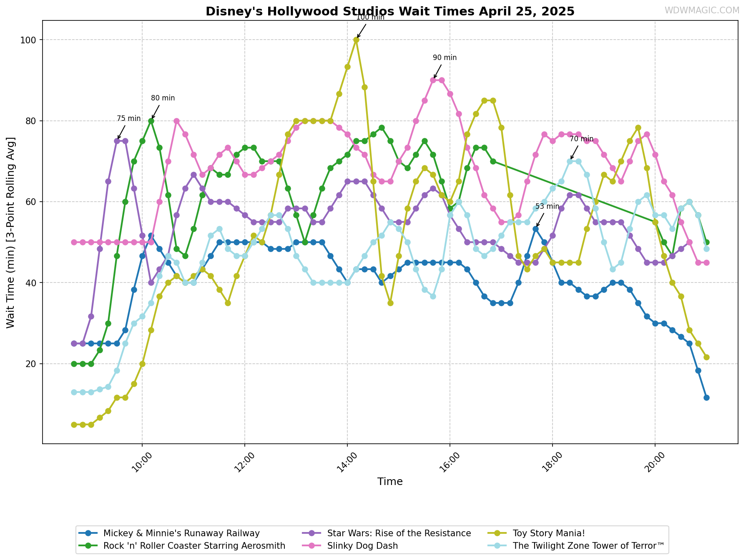Click the 80 y-axis tick label

click(31, 121)
